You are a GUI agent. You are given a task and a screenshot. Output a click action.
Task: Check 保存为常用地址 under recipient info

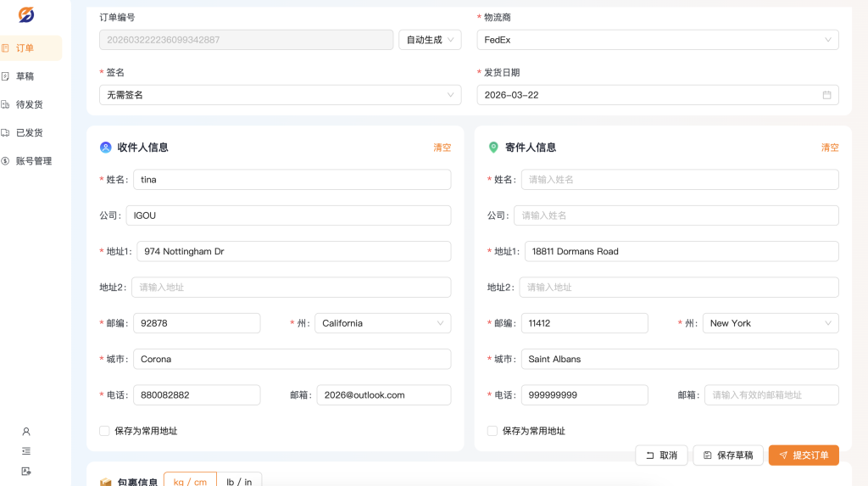104,431
